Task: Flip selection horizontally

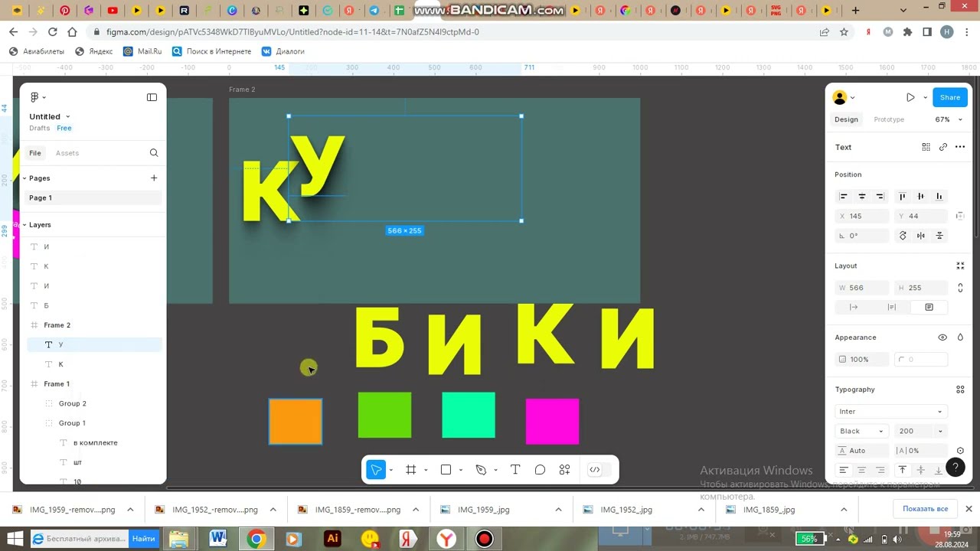Action: tap(921, 236)
